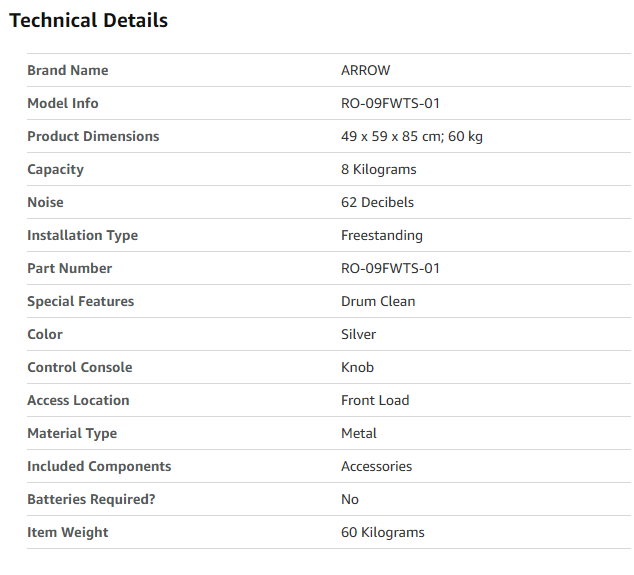Click the Freestanding value
The height and width of the screenshot is (575, 634).
[382, 235]
